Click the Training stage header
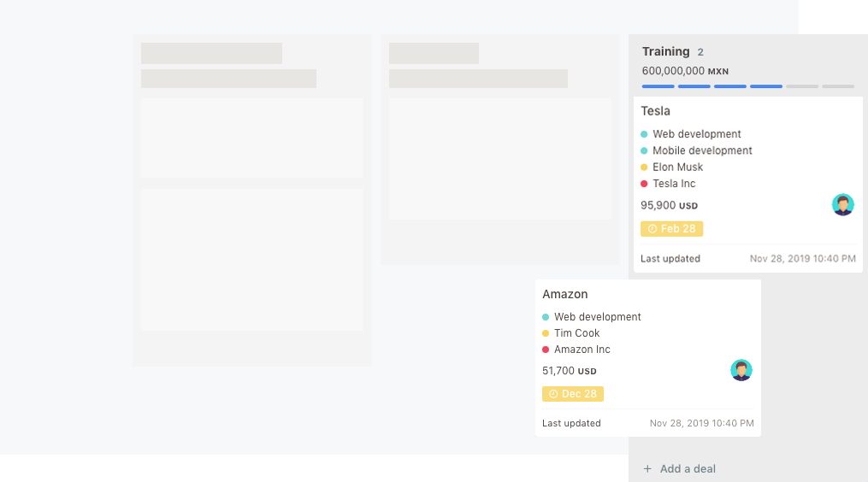The width and height of the screenshot is (868, 482). click(x=665, y=52)
